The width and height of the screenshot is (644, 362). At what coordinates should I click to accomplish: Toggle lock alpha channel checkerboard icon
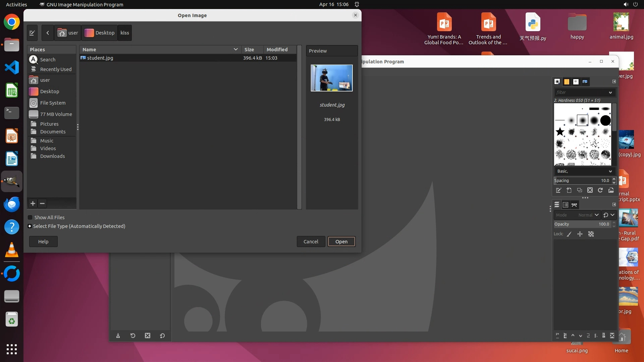(591, 234)
